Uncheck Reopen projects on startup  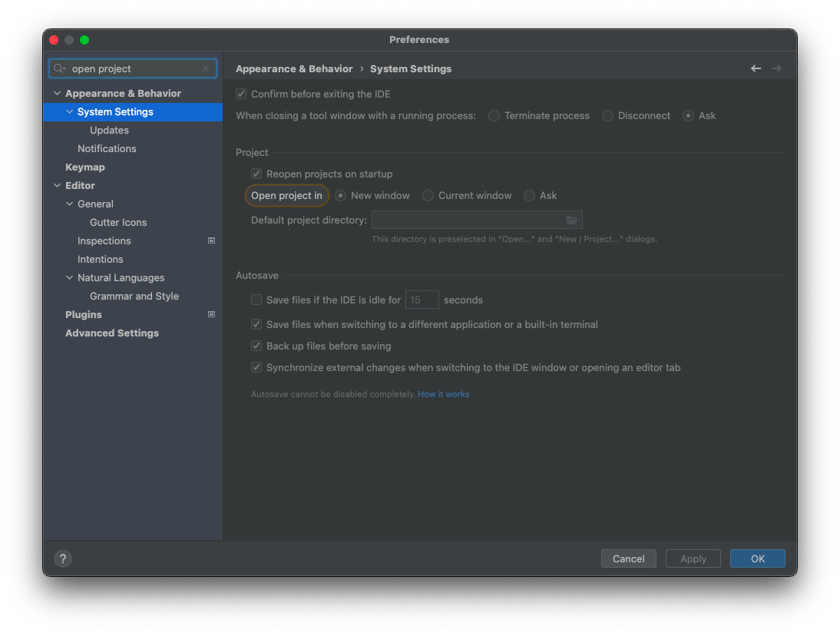(x=256, y=174)
